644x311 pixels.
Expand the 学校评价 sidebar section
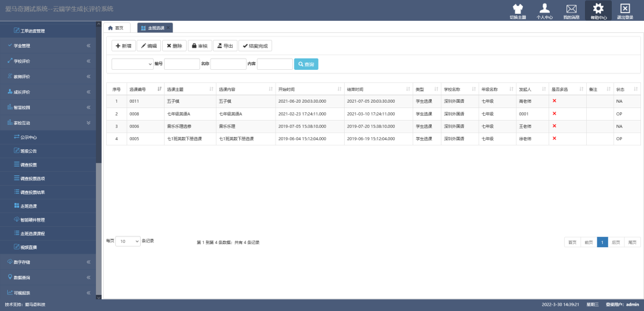coord(48,61)
